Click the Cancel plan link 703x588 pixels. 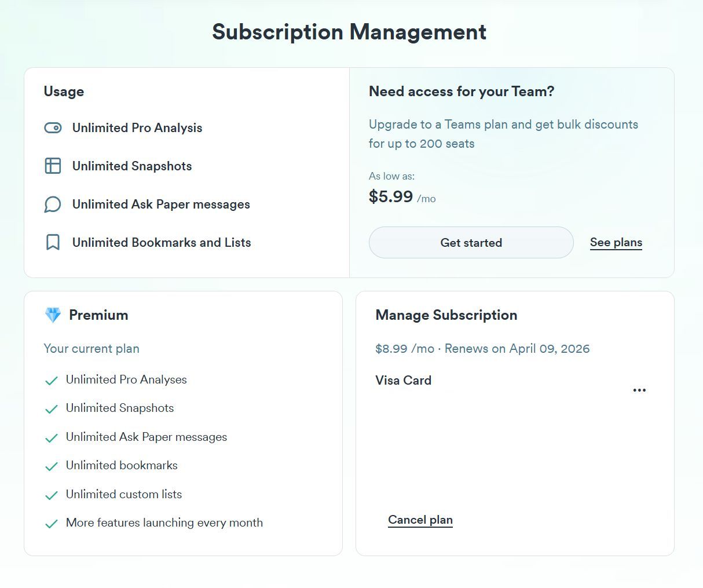tap(420, 520)
